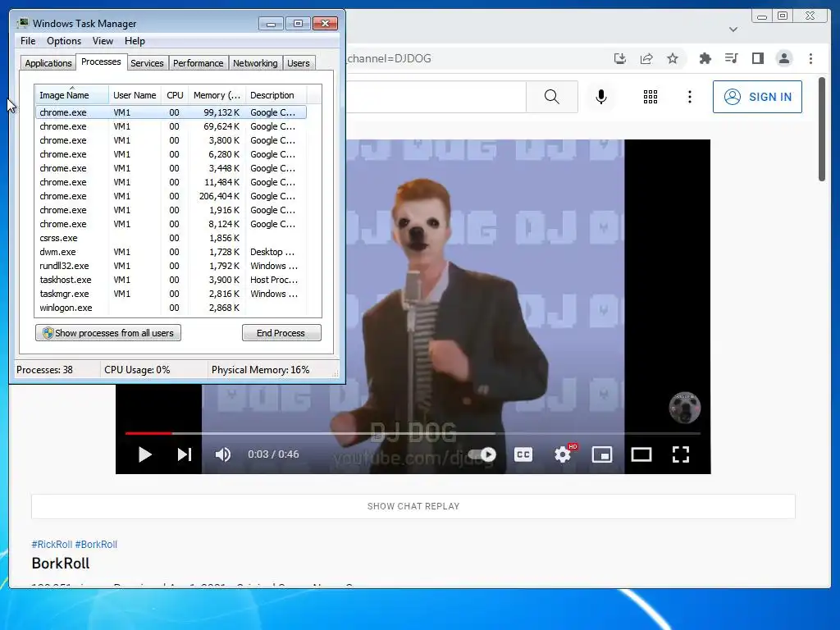Select the rundll32.exe process row

click(171, 266)
